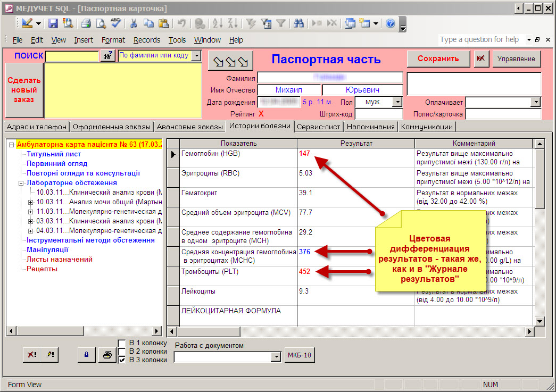Image resolution: width=556 pixels, height=392 pixels.
Task: Click the Undo arrow icon
Action: click(x=181, y=23)
